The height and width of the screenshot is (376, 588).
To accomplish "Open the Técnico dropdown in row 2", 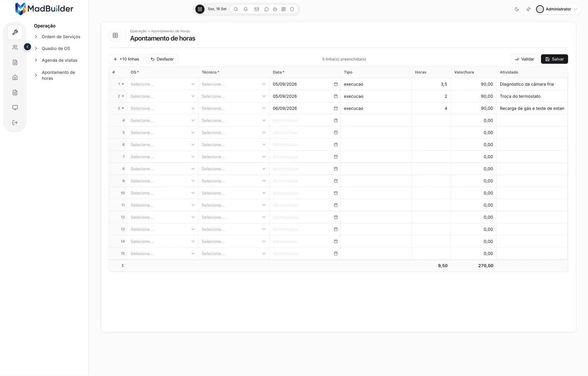I will pyautogui.click(x=233, y=96).
